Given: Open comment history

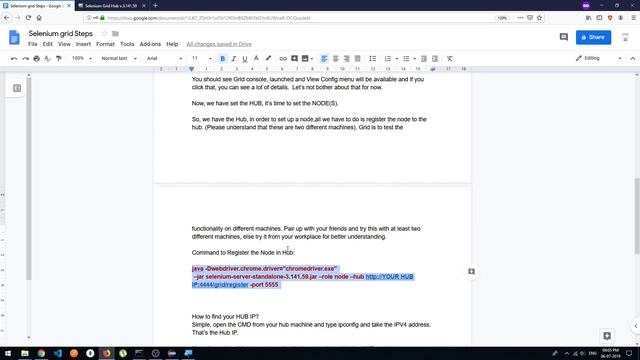Looking at the screenshot, I should [x=564, y=37].
